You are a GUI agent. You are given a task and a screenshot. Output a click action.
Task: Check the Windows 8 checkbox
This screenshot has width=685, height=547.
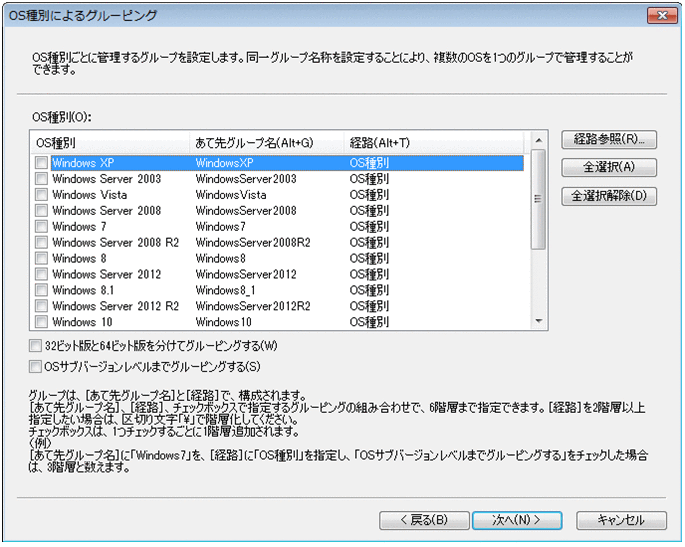point(42,258)
